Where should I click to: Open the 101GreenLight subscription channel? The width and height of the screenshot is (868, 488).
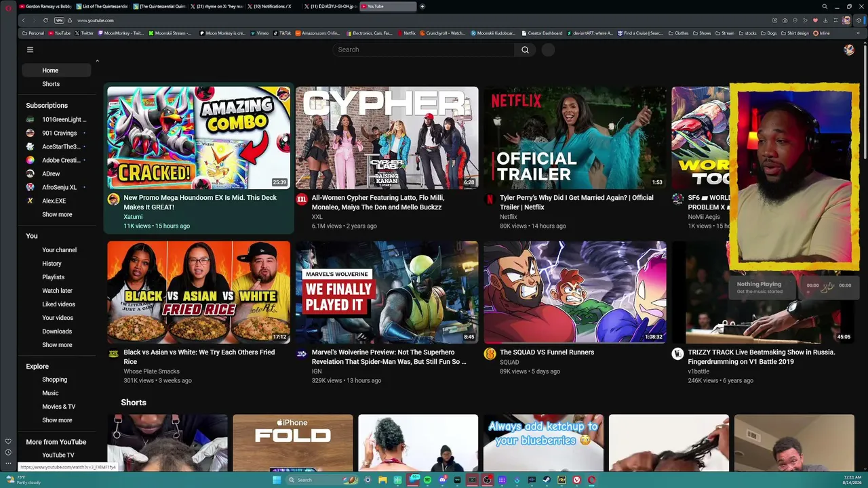(56, 119)
